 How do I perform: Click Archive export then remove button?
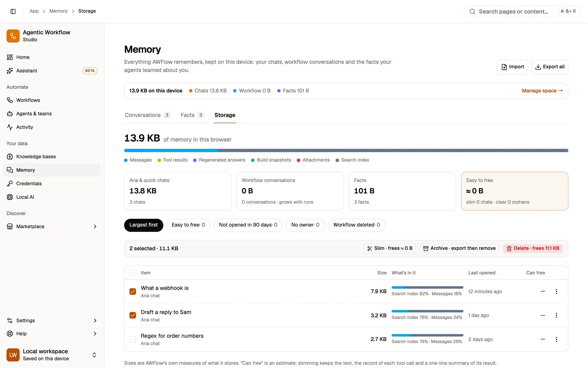point(459,248)
